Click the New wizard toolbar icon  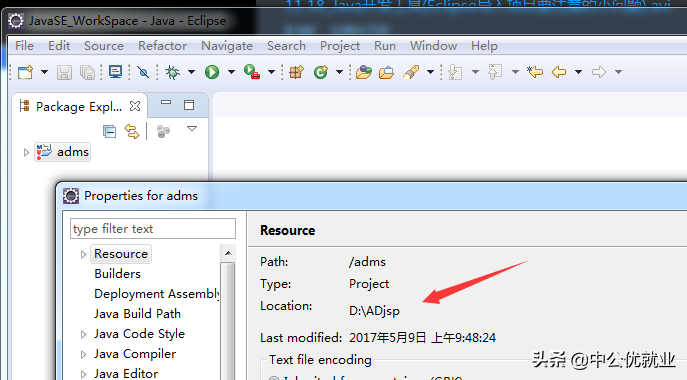point(25,72)
